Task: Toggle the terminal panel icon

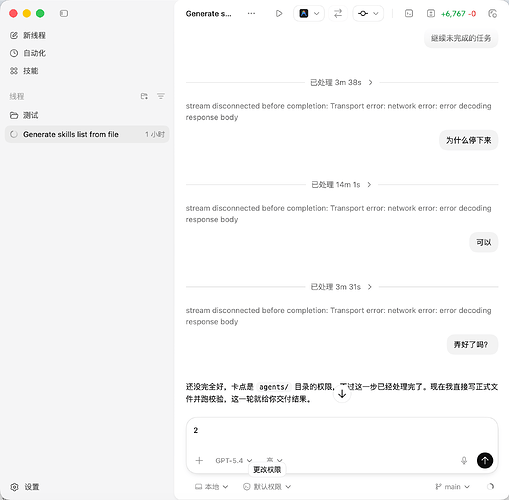Action: 409,14
